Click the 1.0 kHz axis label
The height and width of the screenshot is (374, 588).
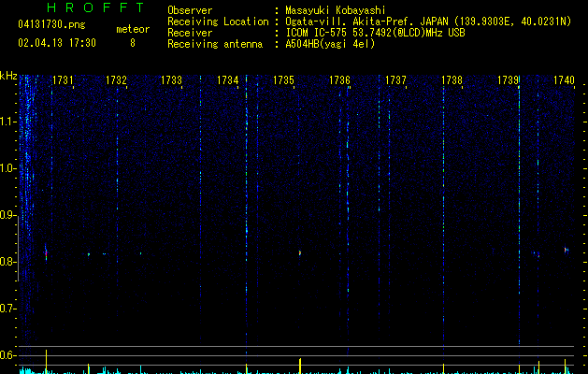[7, 168]
